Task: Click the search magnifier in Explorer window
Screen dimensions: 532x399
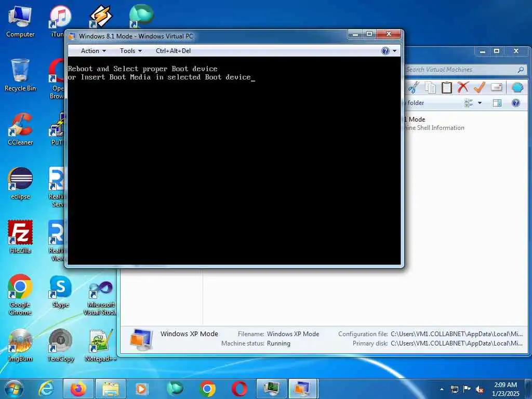Action: (x=521, y=70)
